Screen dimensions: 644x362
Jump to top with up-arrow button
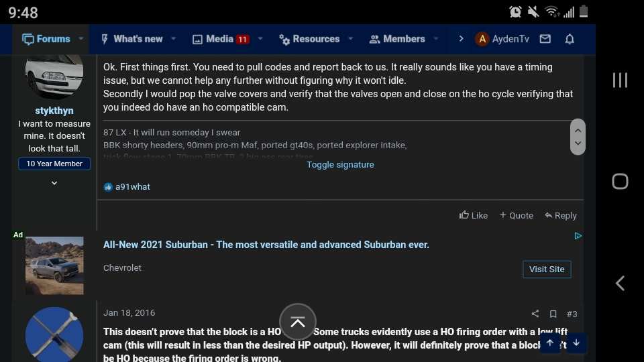(x=550, y=343)
